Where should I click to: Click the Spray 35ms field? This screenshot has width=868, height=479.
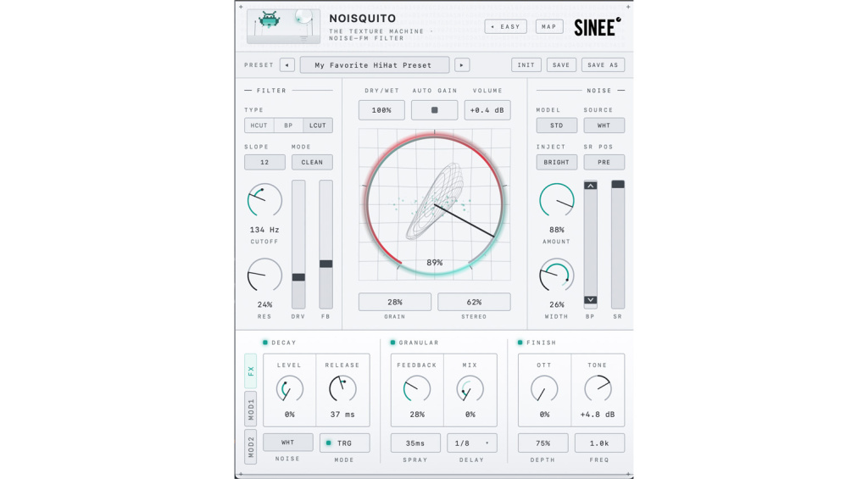pyautogui.click(x=415, y=443)
